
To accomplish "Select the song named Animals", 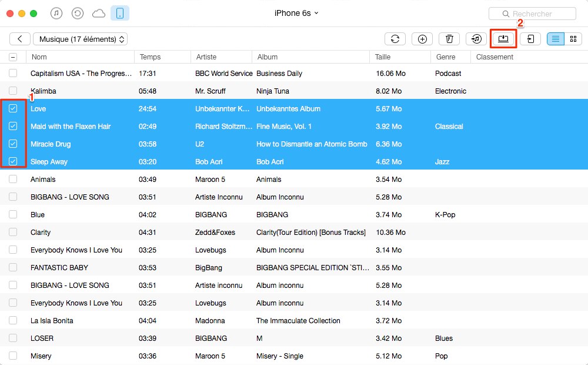I will tap(43, 180).
